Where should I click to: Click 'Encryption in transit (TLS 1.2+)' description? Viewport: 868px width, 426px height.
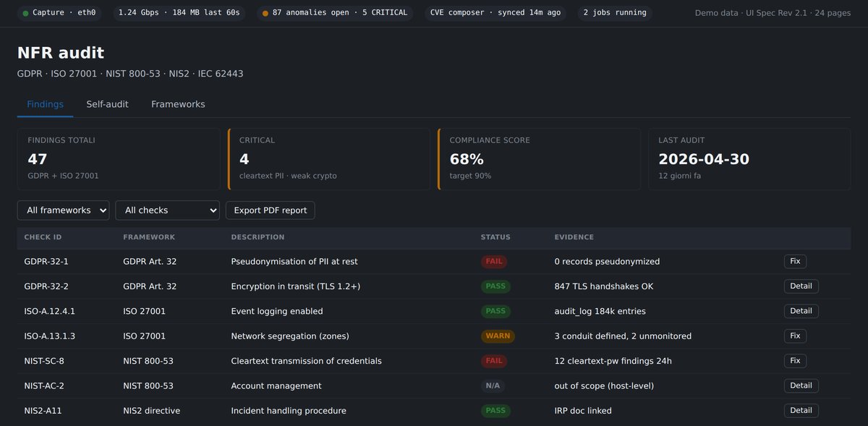point(296,286)
